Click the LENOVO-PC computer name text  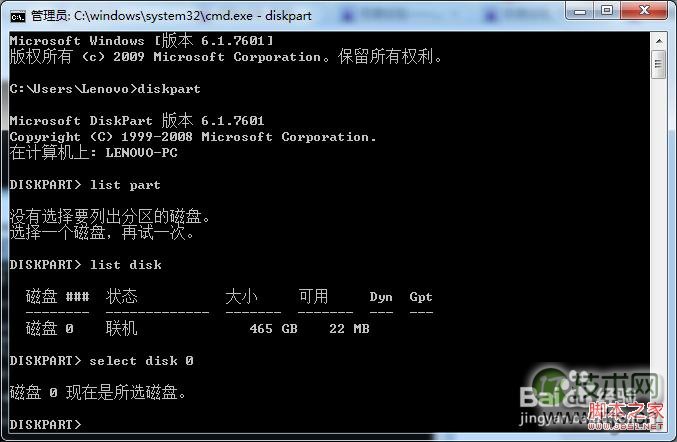142,153
